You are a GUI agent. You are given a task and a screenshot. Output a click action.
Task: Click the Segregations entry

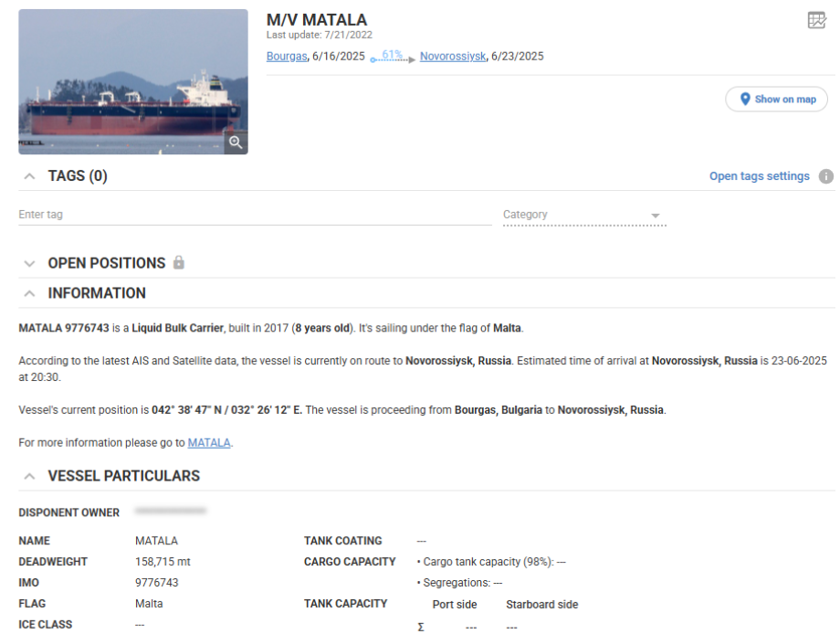tap(459, 583)
